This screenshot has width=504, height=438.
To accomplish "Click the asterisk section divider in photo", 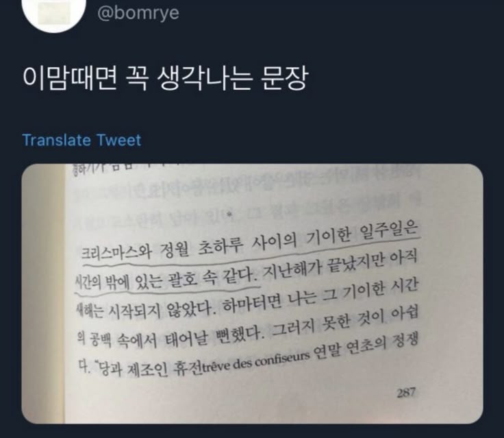I will (229, 214).
